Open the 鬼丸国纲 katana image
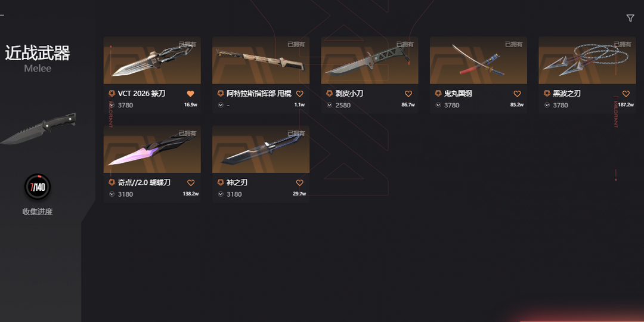This screenshot has height=322, width=644. coord(478,60)
